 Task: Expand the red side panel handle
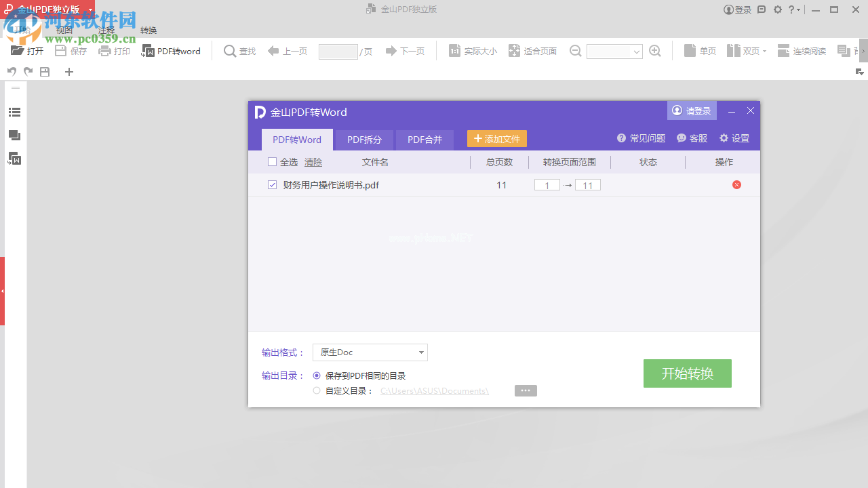coord(2,291)
